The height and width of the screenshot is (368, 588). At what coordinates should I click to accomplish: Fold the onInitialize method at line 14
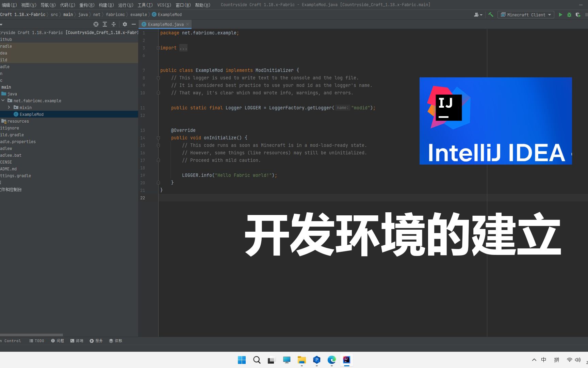click(x=158, y=138)
